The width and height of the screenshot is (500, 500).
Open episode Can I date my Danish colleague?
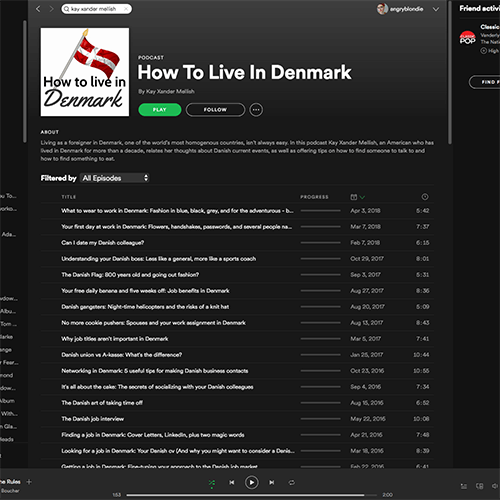[x=103, y=243]
